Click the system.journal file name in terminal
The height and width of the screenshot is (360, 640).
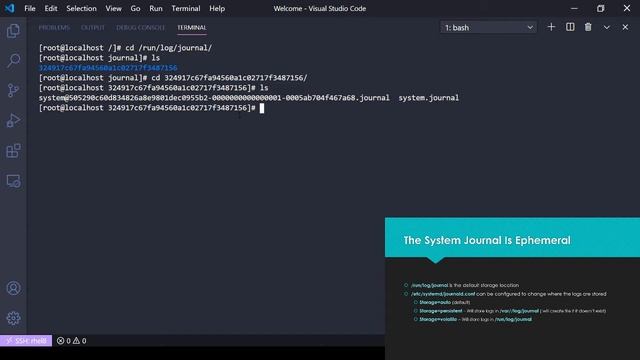coord(429,98)
